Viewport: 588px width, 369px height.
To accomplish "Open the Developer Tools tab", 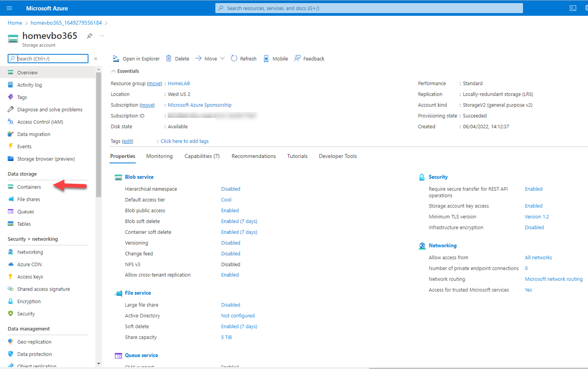I will (338, 156).
